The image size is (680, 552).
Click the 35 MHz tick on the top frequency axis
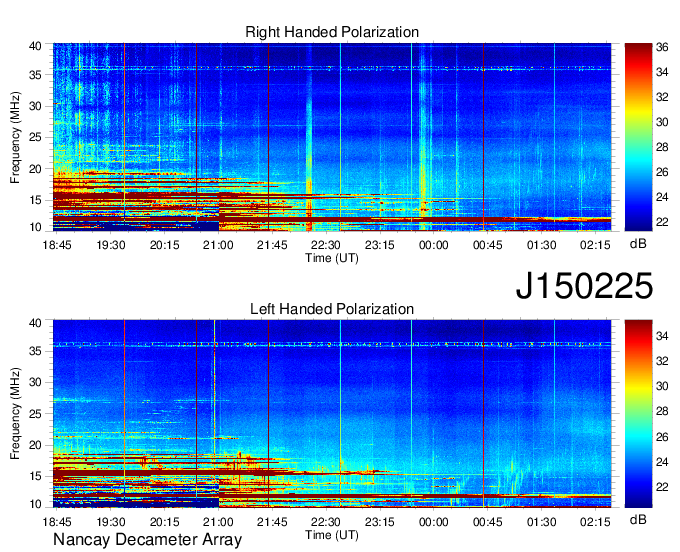pos(35,75)
